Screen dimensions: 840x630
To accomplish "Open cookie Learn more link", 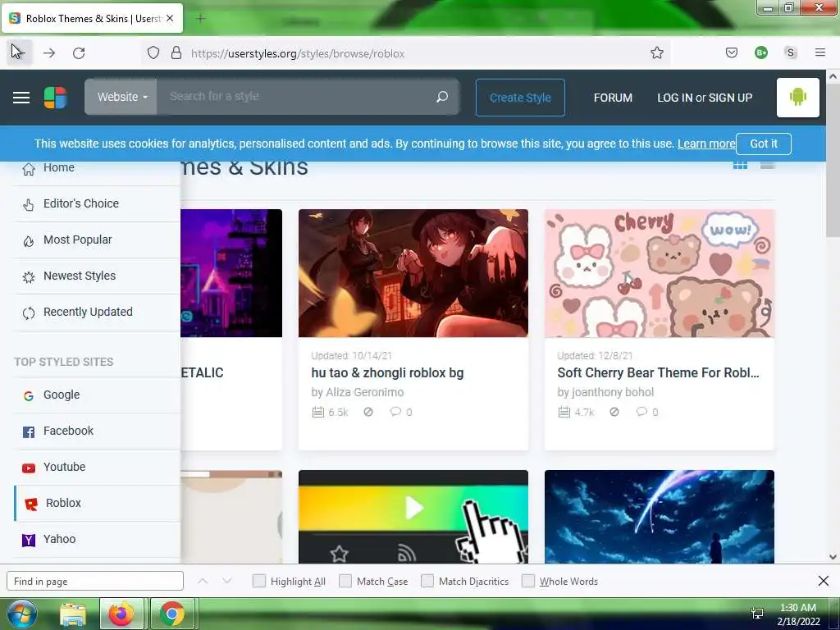I will point(706,144).
